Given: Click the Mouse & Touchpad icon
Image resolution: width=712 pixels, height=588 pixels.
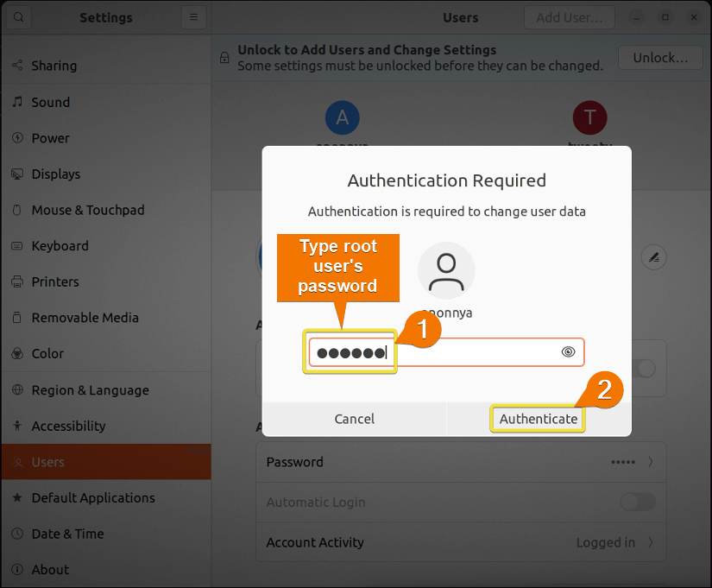Looking at the screenshot, I should [17, 210].
